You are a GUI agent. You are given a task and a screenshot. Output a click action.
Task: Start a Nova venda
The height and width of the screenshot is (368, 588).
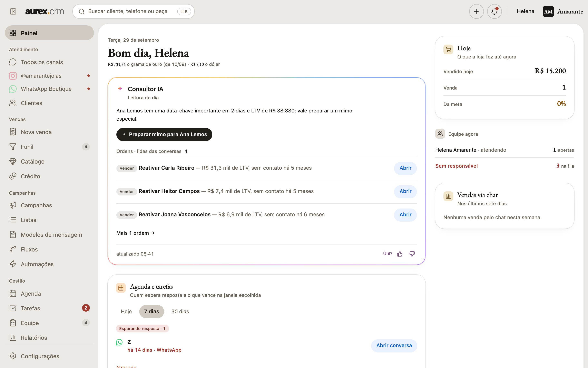tap(49, 132)
